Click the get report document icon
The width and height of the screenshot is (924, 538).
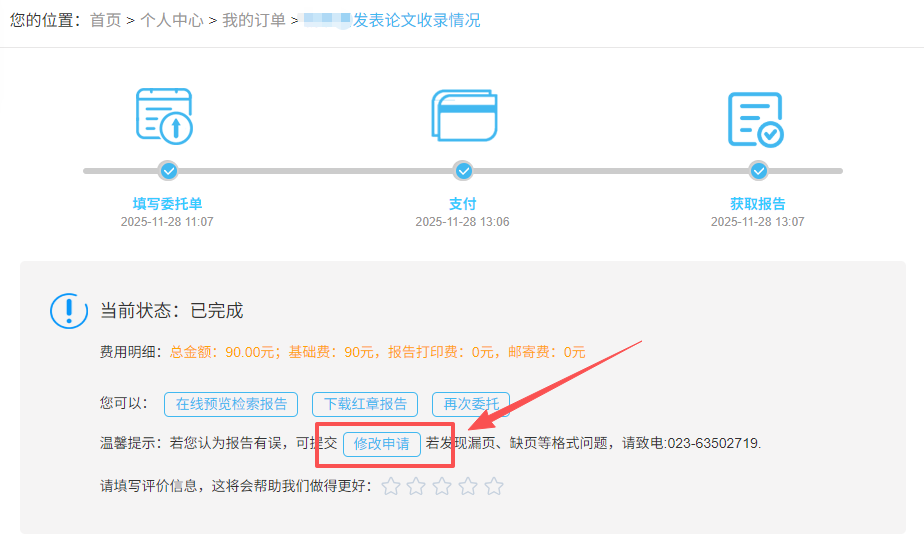point(755,119)
